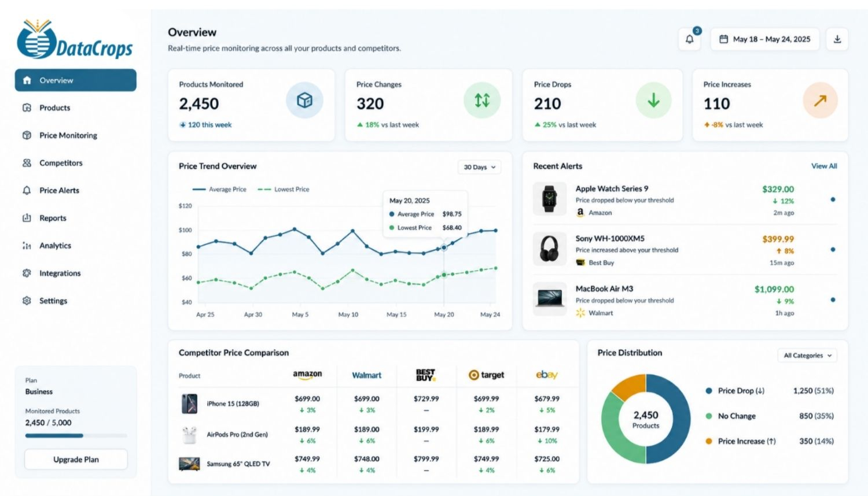This screenshot has width=868, height=496.
Task: Click the Best Buy column logo
Action: (425, 375)
